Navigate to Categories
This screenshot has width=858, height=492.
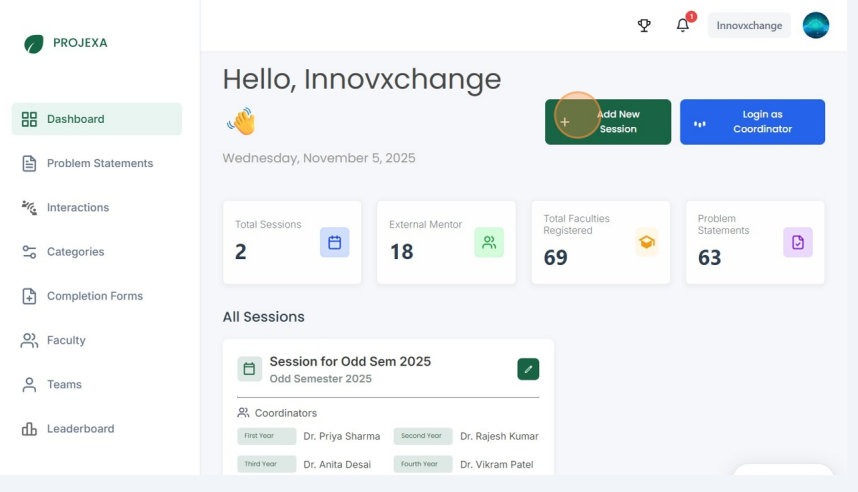pos(75,252)
